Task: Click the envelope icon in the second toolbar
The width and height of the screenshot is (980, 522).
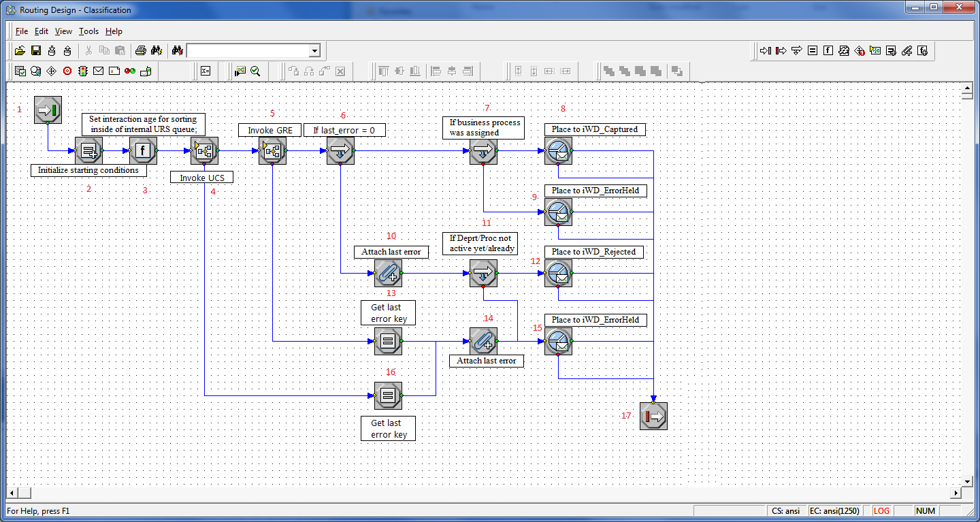Action: (x=99, y=71)
